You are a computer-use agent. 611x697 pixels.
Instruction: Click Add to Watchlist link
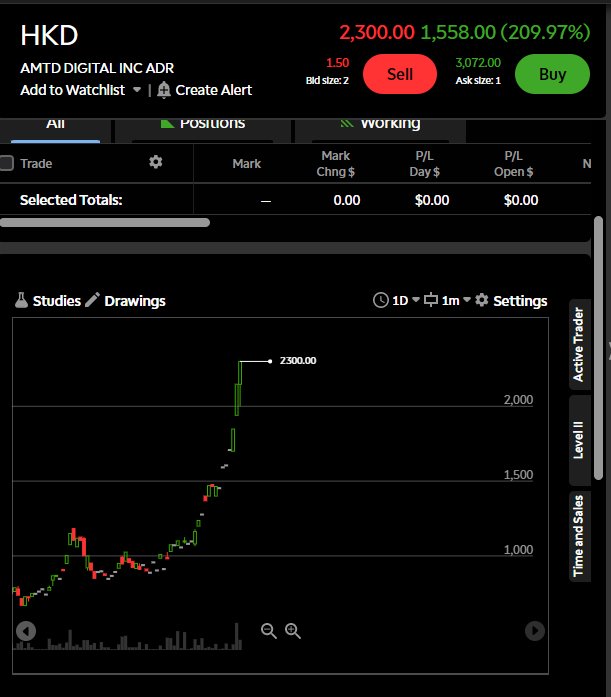pos(72,90)
